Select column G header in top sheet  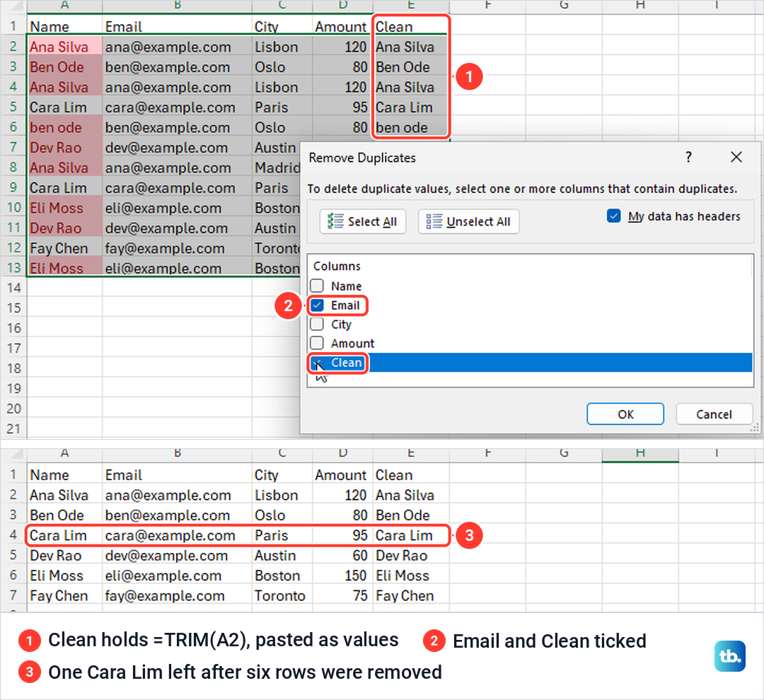tap(564, 6)
